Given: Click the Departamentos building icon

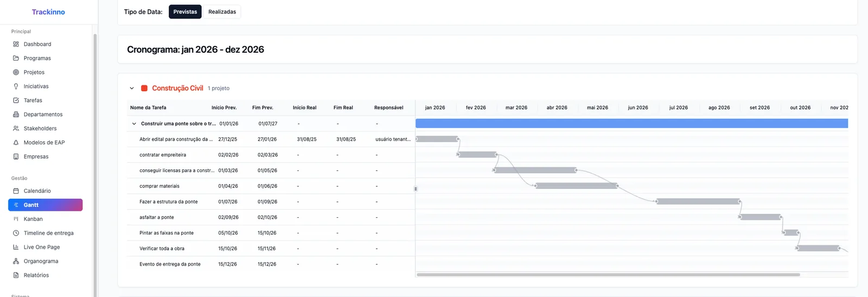Looking at the screenshot, I should (16, 115).
